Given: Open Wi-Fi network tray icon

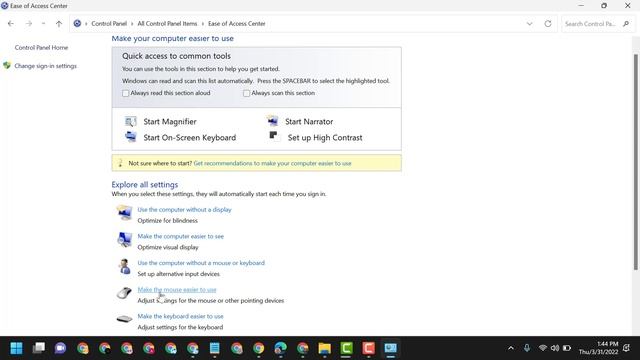Looking at the screenshot, I should click(542, 348).
